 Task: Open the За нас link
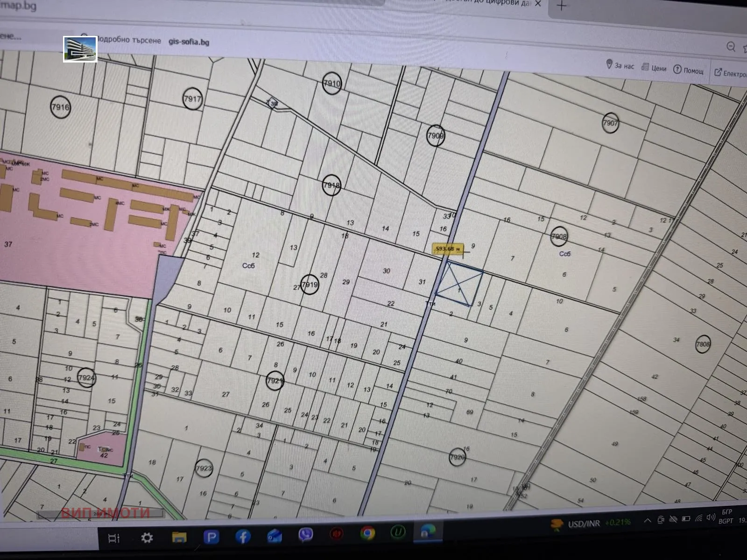tap(620, 65)
